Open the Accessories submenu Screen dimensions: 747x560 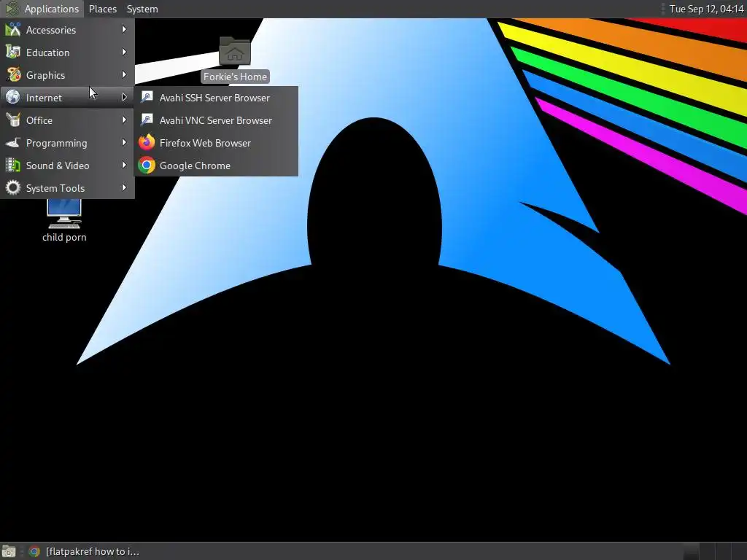[67, 30]
